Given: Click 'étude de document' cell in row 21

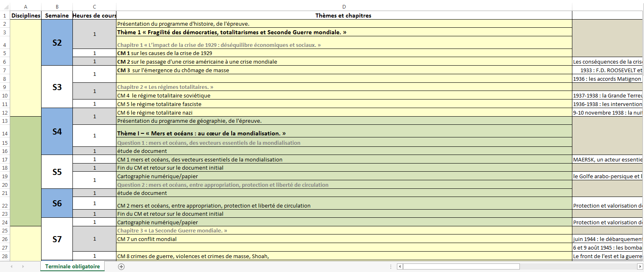Looking at the screenshot, I should (x=344, y=193).
